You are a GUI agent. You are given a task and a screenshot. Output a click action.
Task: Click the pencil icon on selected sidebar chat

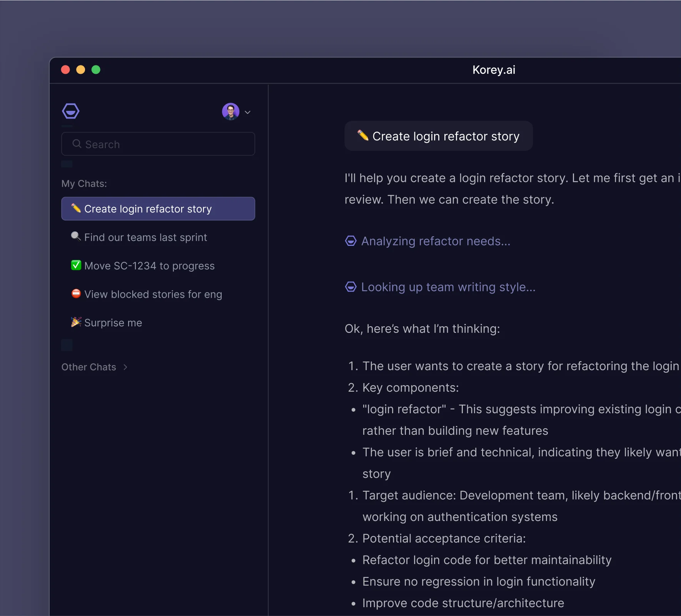[x=76, y=208]
